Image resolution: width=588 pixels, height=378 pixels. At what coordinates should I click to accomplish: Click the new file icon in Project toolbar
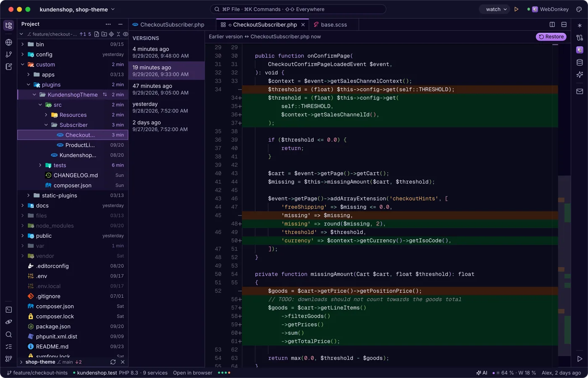point(97,34)
